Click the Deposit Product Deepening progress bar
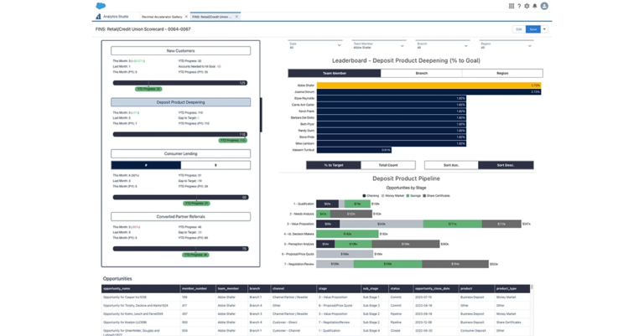This screenshot has width=644, height=336. click(x=180, y=134)
